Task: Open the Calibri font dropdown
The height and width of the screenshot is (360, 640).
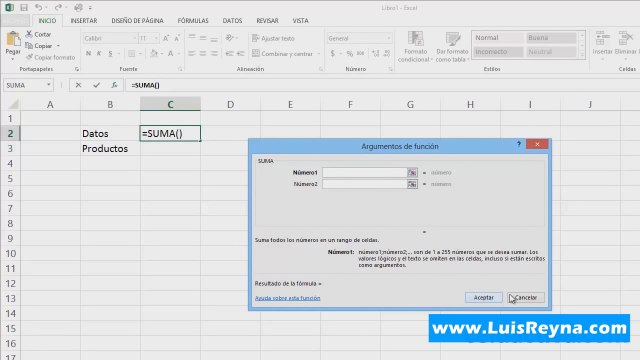Action: [134, 38]
